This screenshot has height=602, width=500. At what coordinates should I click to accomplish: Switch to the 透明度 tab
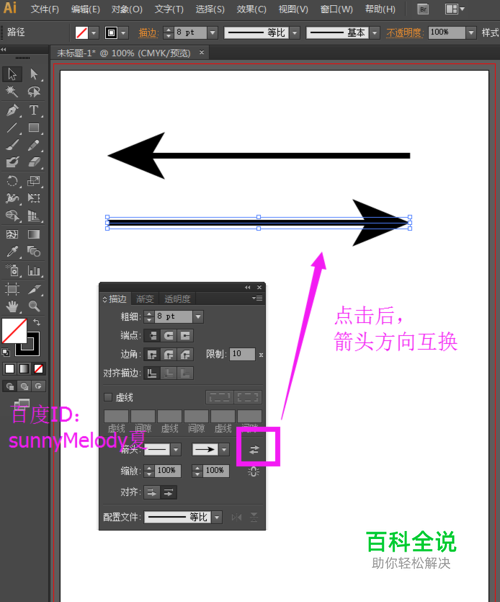tap(177, 299)
